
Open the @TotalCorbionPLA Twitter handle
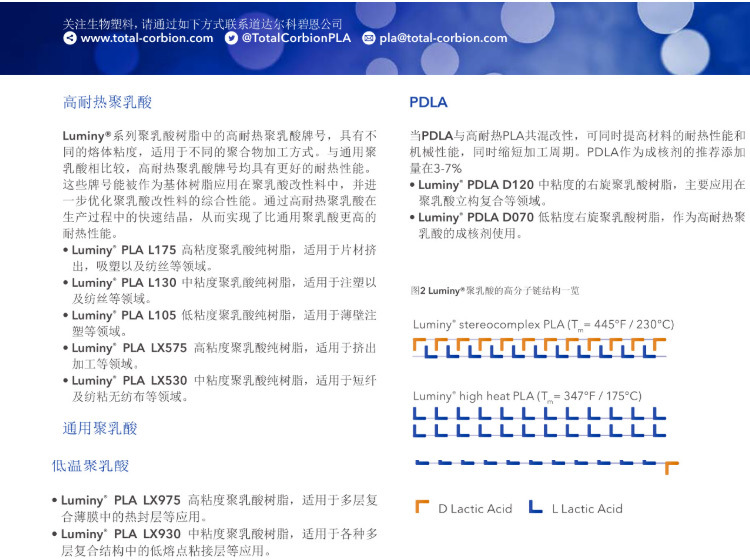coord(296,38)
